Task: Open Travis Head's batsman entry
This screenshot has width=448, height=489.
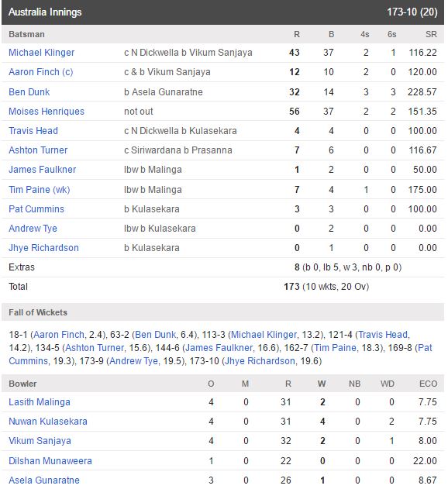Action: tap(33, 131)
